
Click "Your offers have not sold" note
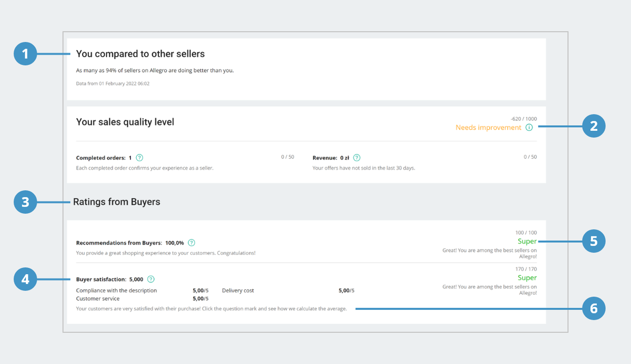364,168
